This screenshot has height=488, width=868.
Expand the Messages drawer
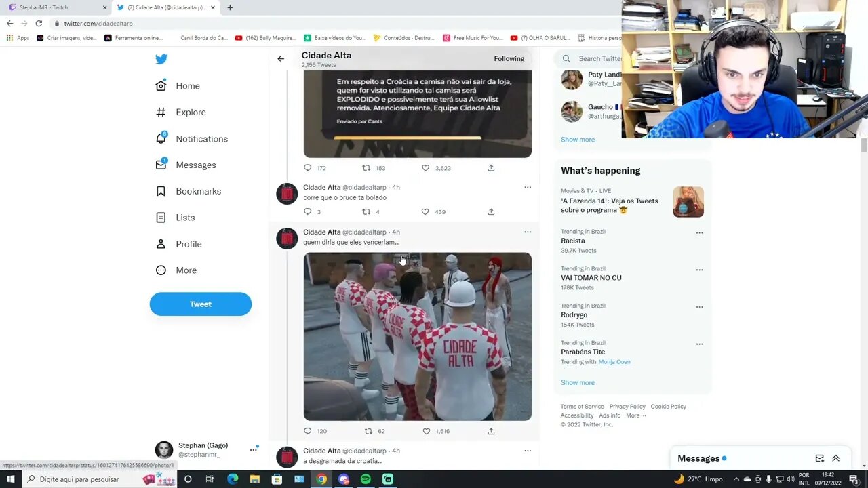point(836,458)
